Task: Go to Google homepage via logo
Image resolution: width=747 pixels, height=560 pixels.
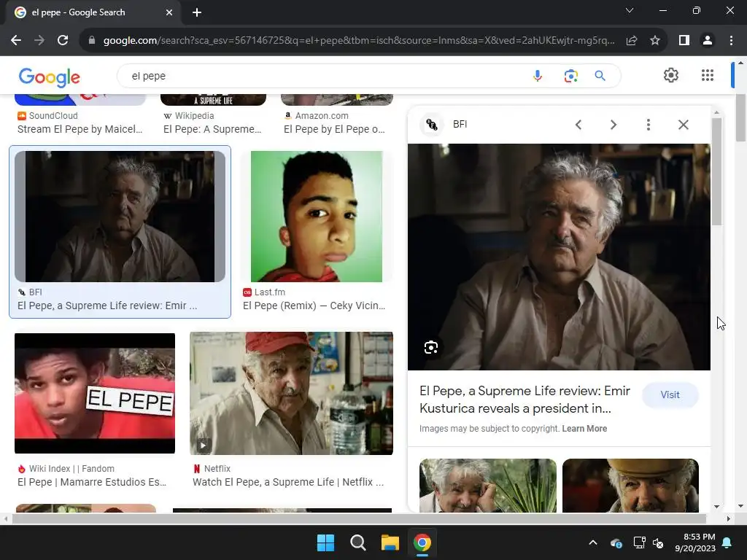Action: 49,77
